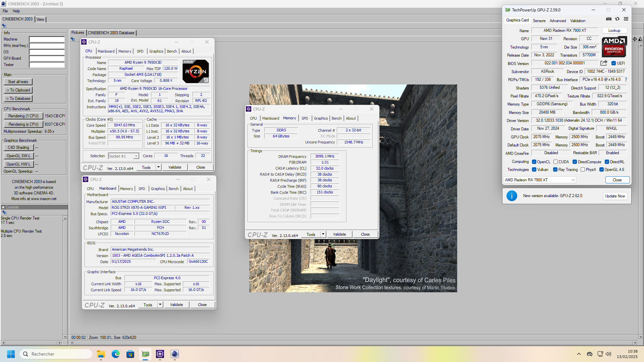The width and height of the screenshot is (644, 362).
Task: Click the volume icon in the system tray
Action: click(x=608, y=354)
